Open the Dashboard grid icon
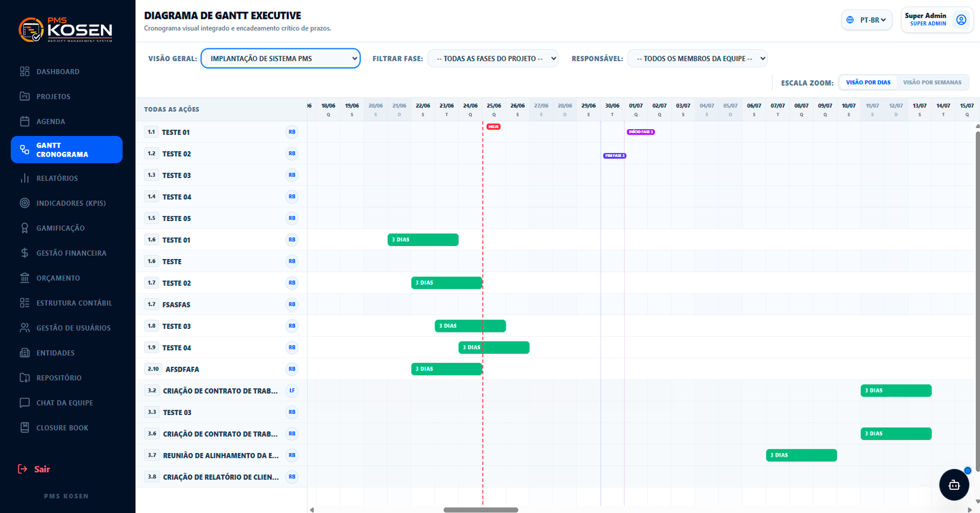This screenshot has width=980, height=513. [24, 72]
